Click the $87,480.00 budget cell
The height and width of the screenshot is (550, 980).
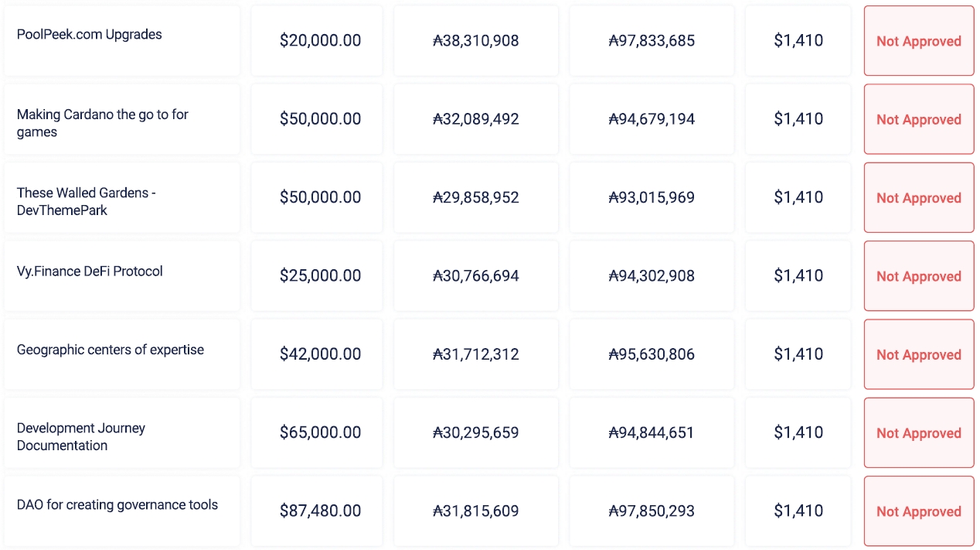tap(320, 511)
